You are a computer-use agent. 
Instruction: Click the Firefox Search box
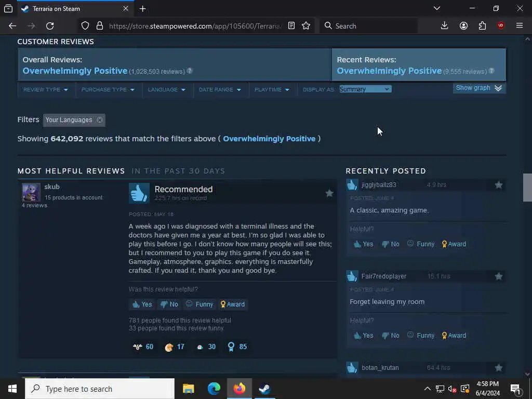[369, 26]
